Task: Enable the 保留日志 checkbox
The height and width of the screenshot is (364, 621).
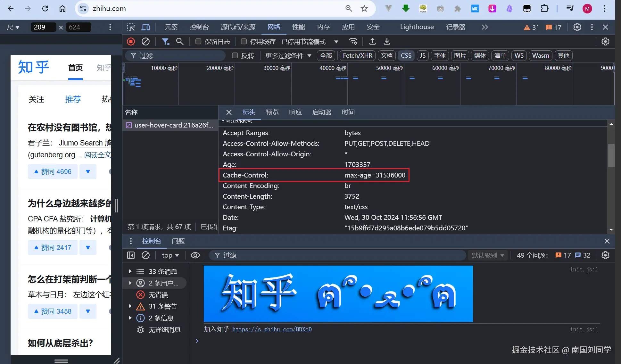Action: (x=198, y=41)
